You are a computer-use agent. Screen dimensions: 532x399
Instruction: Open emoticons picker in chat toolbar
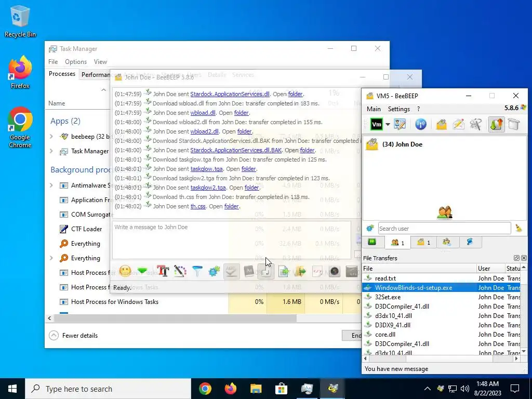125,271
